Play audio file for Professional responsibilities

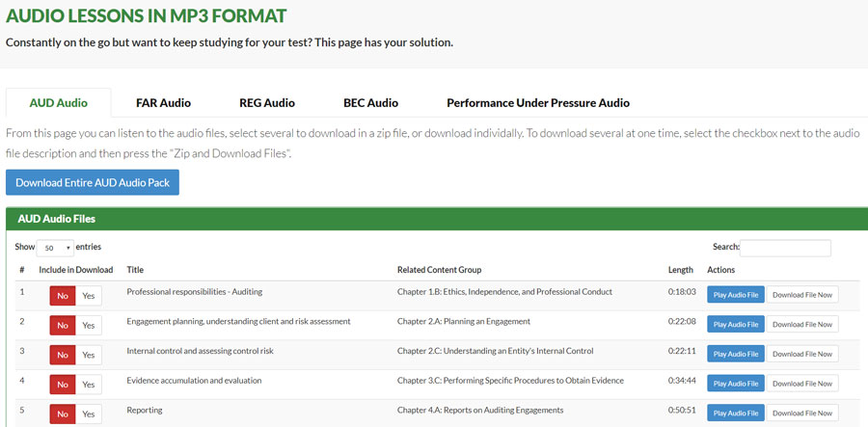coord(736,295)
